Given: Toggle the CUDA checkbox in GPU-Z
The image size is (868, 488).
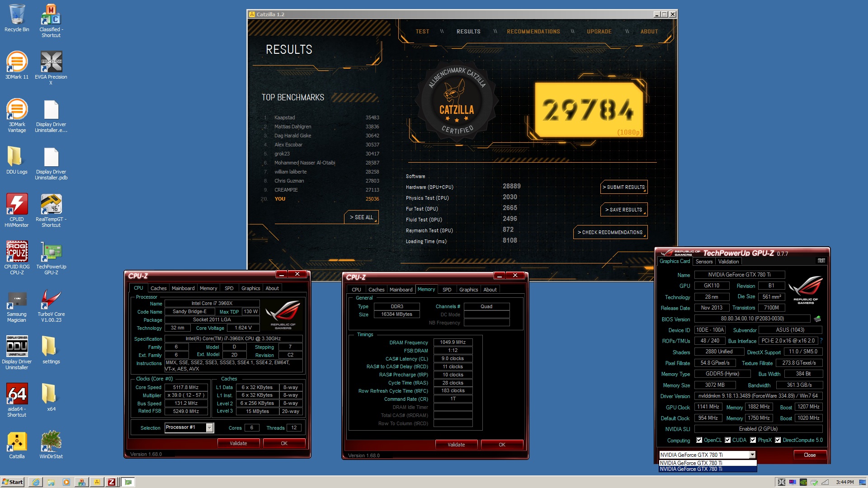Looking at the screenshot, I should pos(728,440).
